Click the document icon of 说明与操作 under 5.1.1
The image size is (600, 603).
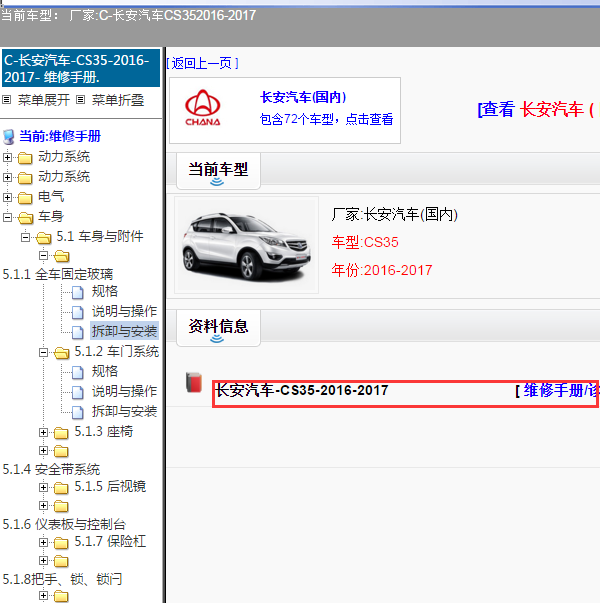point(78,312)
